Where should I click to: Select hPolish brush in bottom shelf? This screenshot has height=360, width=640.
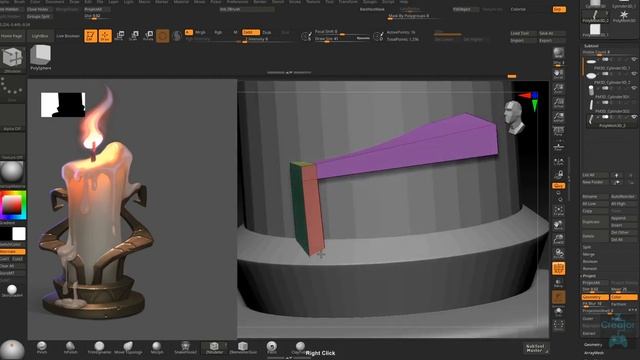click(x=70, y=348)
